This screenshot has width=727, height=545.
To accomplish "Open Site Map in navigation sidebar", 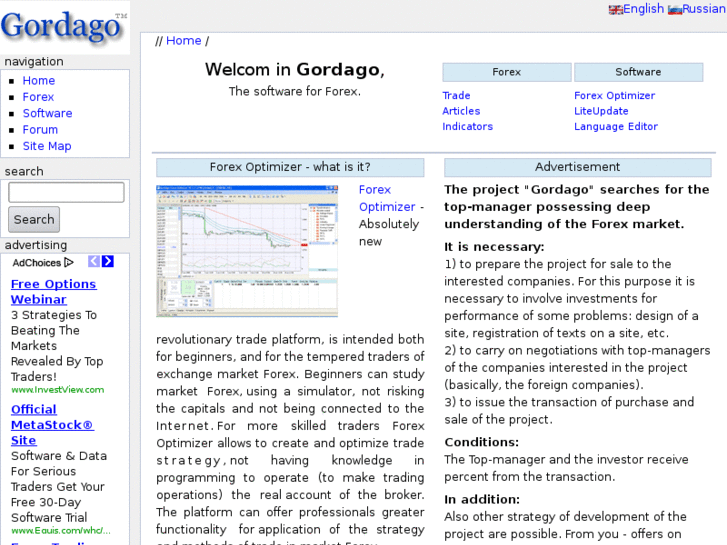I will pos(47,146).
